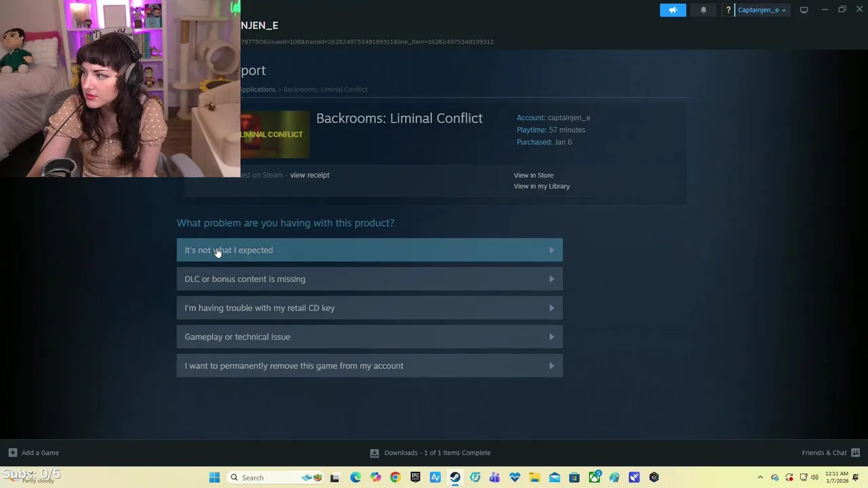Show hidden system tray icons chevron
This screenshot has height=488, width=868.
tap(760, 478)
